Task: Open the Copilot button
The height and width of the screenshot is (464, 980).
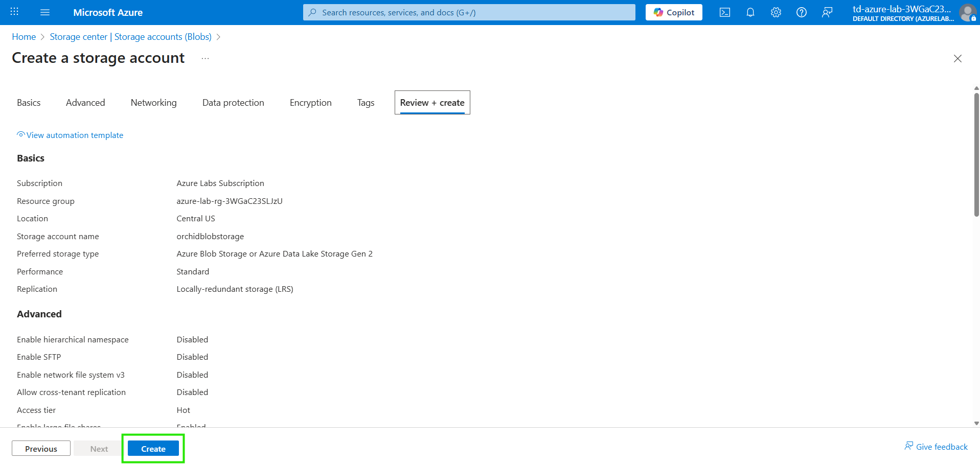Action: click(673, 12)
